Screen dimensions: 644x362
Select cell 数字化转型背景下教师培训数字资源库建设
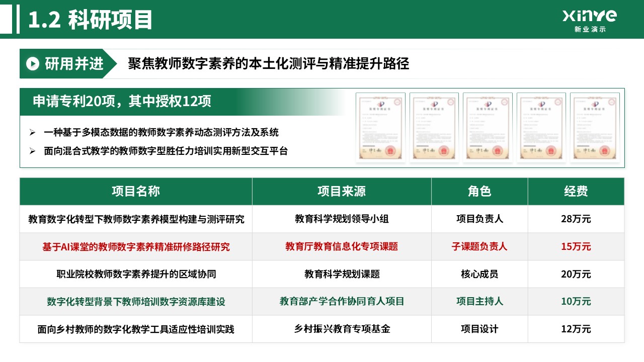coord(136,302)
